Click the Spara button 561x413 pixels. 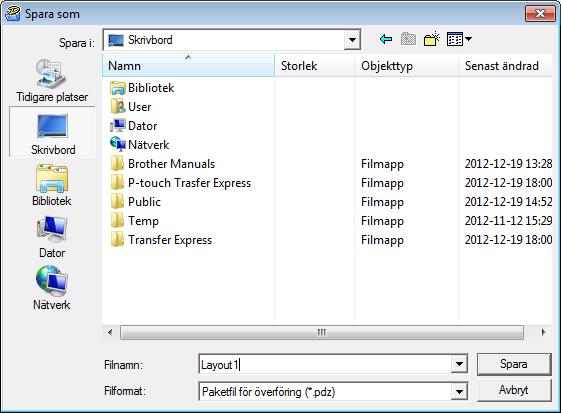[514, 364]
